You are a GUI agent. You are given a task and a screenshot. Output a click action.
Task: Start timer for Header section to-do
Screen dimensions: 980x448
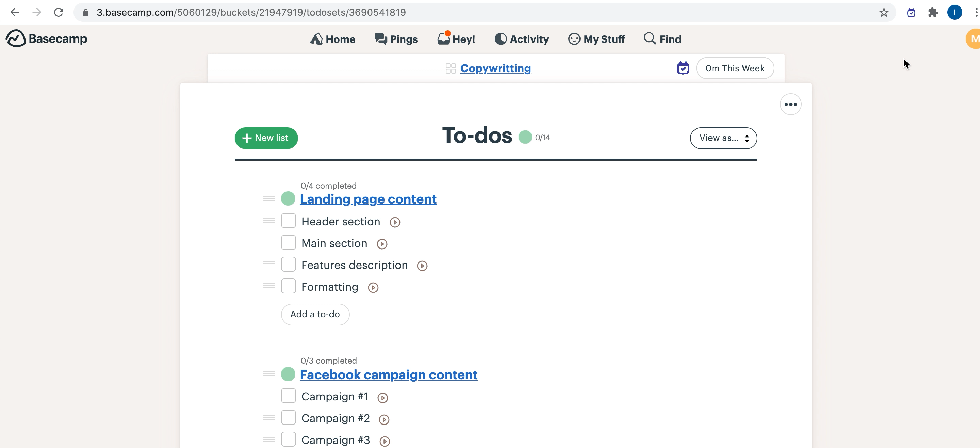pyautogui.click(x=395, y=222)
